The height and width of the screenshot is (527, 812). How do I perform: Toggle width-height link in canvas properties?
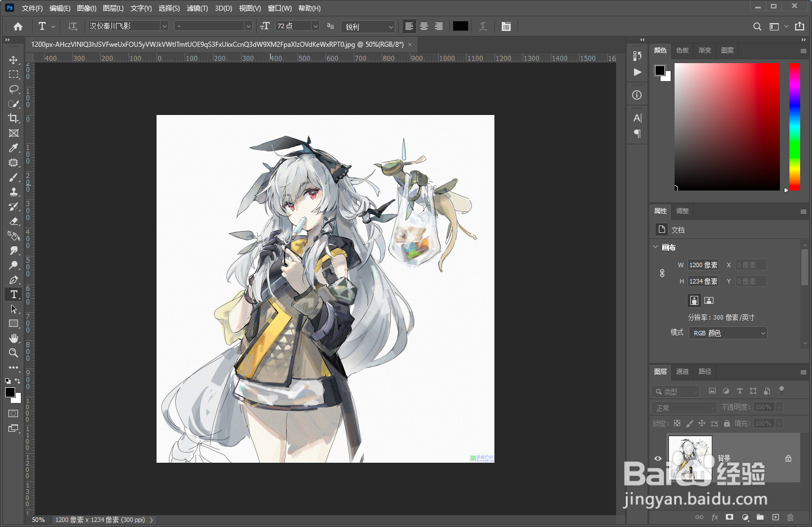click(x=662, y=273)
